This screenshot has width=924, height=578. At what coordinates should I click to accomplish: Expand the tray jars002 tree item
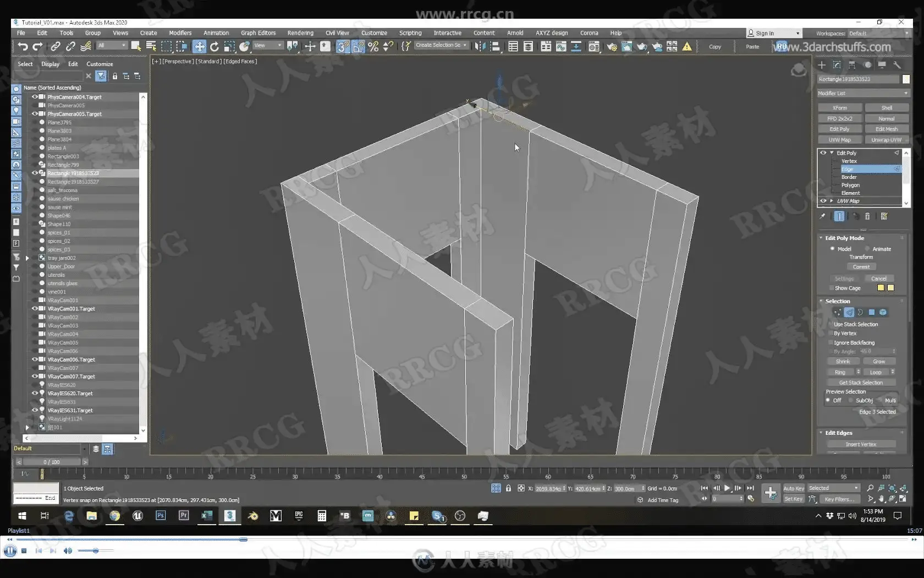click(x=27, y=258)
